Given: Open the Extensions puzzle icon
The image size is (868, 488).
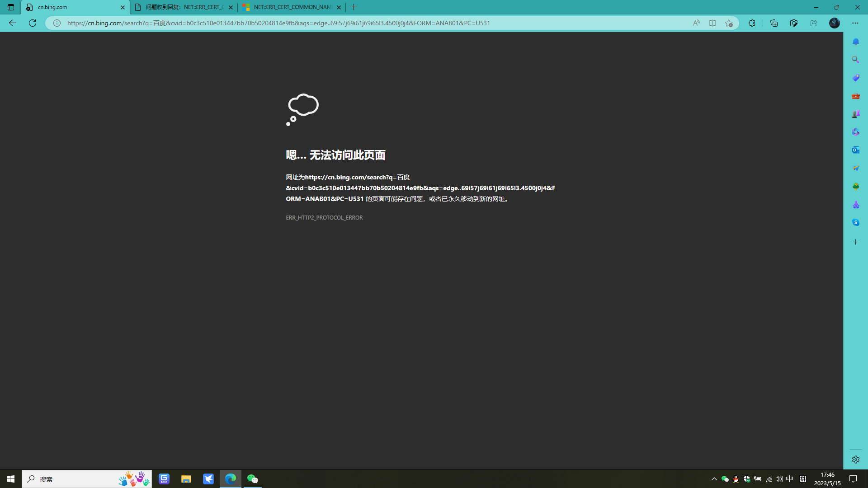Looking at the screenshot, I should point(752,23).
